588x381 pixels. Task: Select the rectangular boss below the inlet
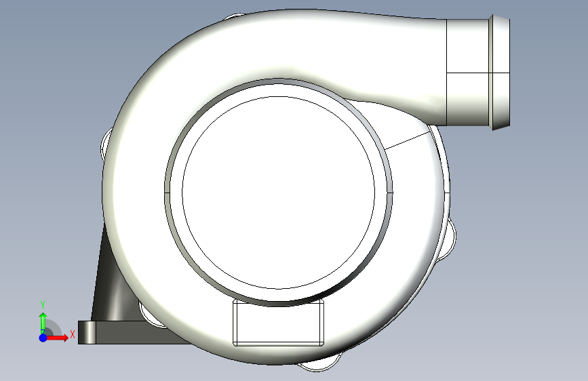click(278, 323)
